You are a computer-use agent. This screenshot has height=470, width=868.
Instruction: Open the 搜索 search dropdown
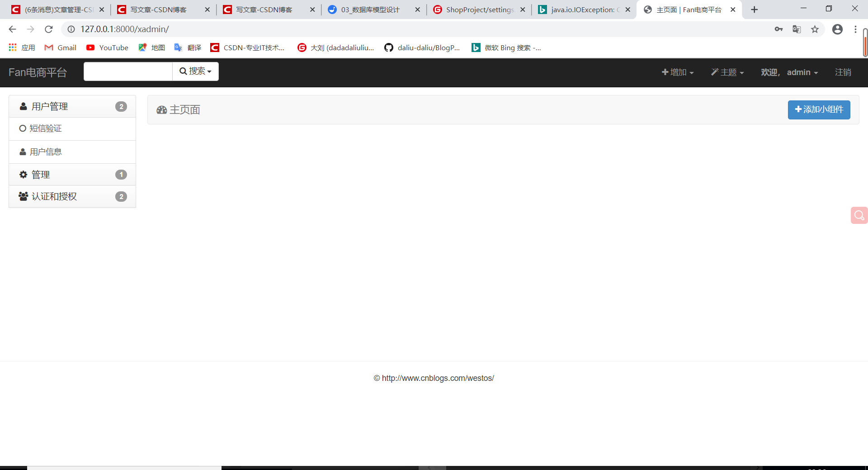[x=195, y=71]
